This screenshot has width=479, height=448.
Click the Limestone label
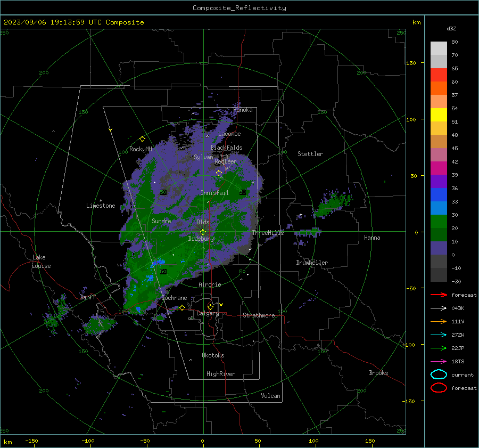tap(101, 206)
